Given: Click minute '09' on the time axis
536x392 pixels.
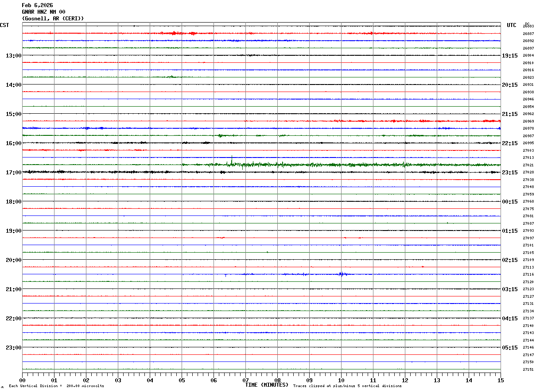Looking at the screenshot, I should [x=309, y=380].
